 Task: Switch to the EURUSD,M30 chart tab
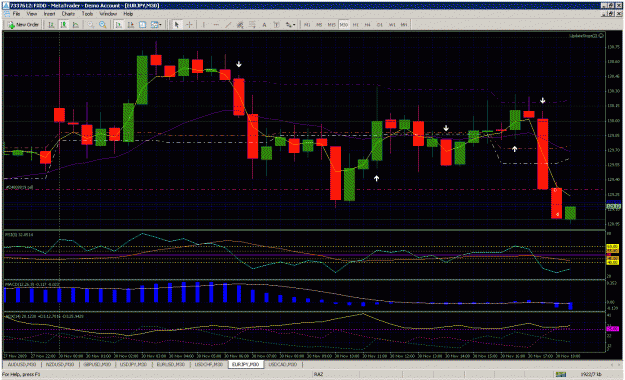(171, 364)
